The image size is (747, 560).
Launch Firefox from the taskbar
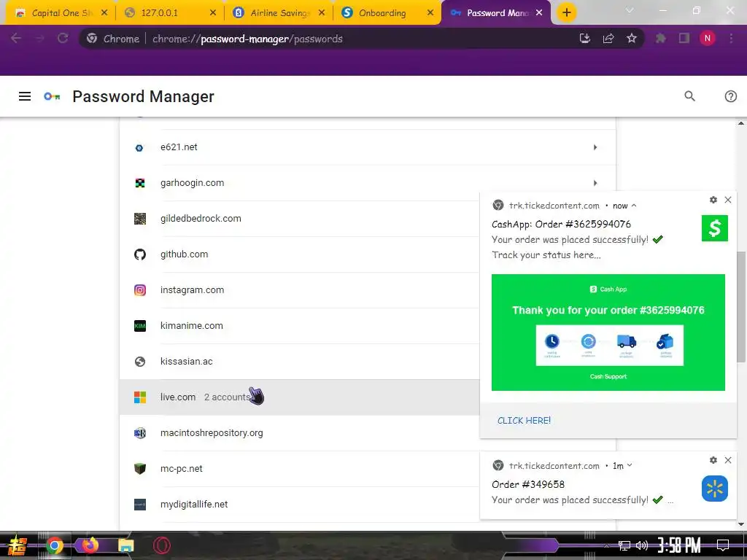(90, 545)
